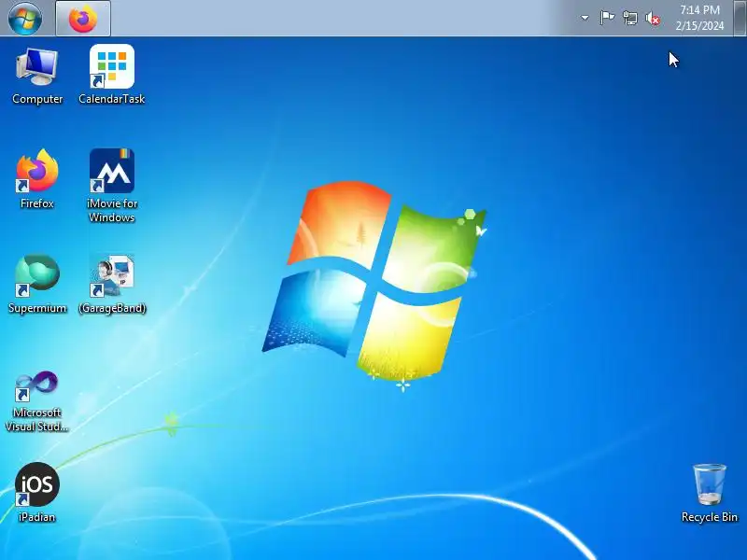Open the network status tray icon
The width and height of the screenshot is (747, 560).
(x=629, y=18)
